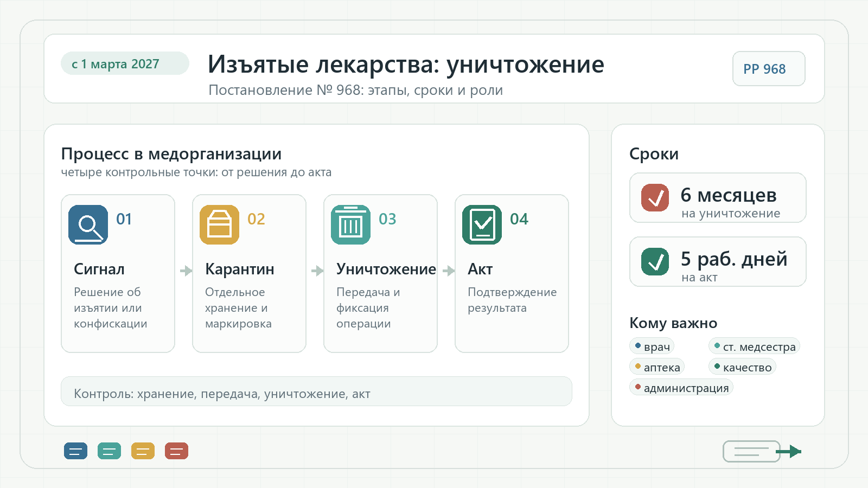Click the Уничтожение step title
The height and width of the screenshot is (488, 868).
[386, 269]
